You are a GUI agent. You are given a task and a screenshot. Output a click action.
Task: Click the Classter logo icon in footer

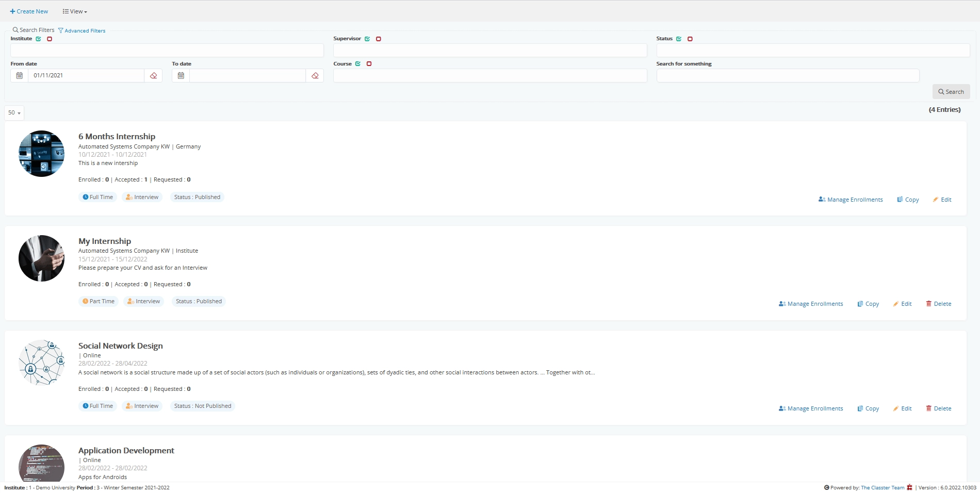point(909,488)
